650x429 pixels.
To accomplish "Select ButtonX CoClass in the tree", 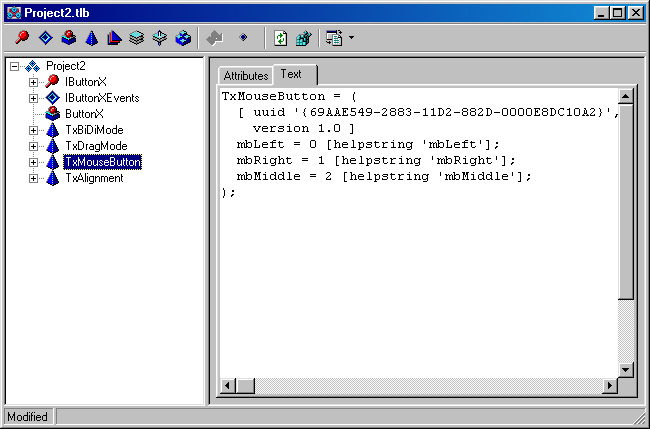I will (x=84, y=114).
